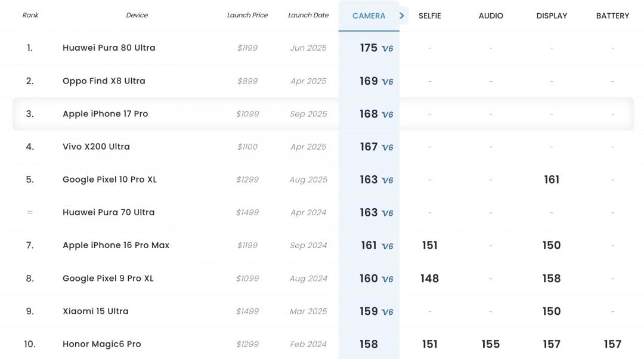Click V6 badge for Oppo Find X8 Ultra
Screen dimensions: 644x359
[388, 82]
